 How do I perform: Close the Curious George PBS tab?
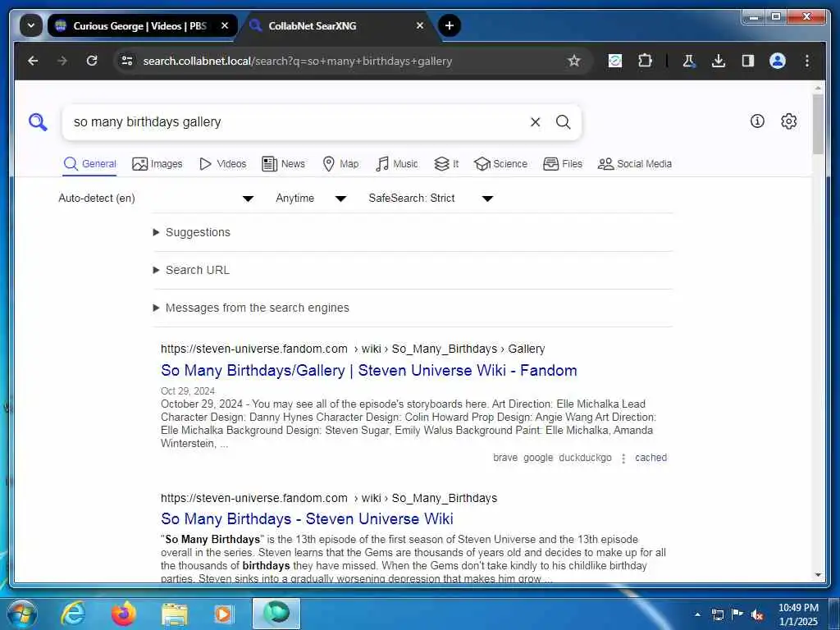225,25
